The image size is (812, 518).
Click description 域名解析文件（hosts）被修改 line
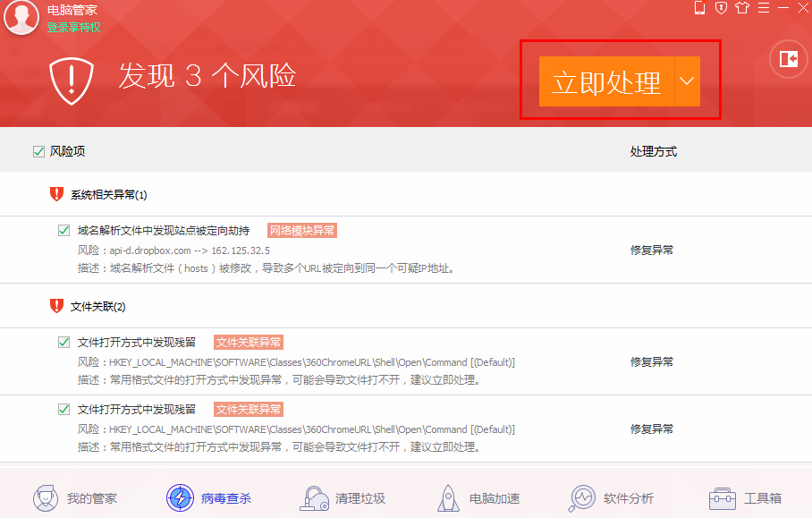pos(266,269)
